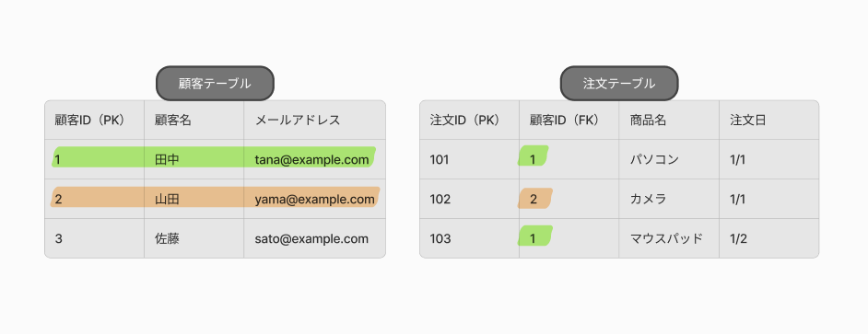
Task: Click the 注文テーブル title label
Action: click(x=619, y=84)
